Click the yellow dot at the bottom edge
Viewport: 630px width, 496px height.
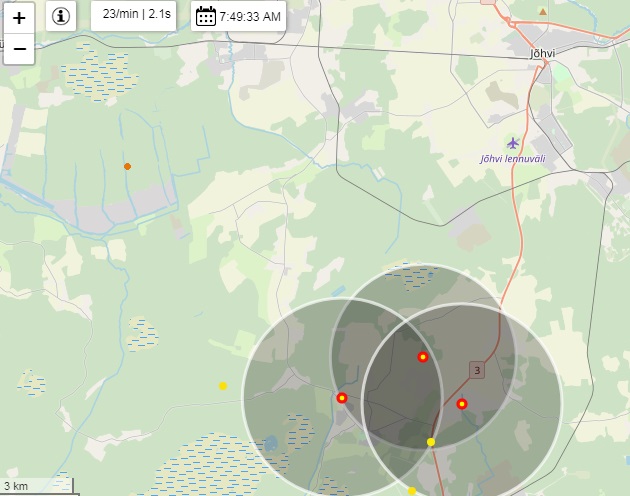tap(412, 491)
